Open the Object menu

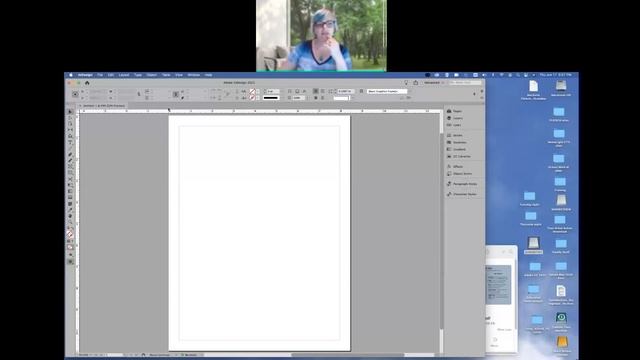pyautogui.click(x=152, y=75)
